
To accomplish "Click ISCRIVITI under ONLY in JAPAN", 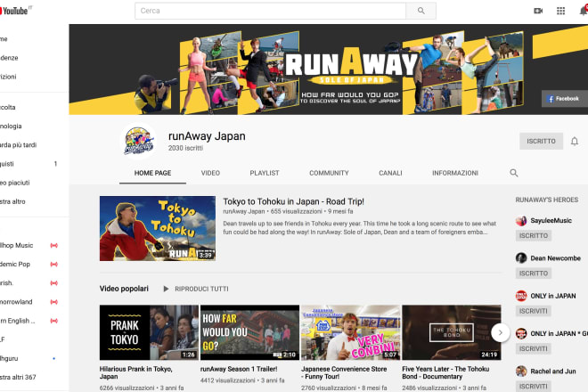I will tap(534, 311).
